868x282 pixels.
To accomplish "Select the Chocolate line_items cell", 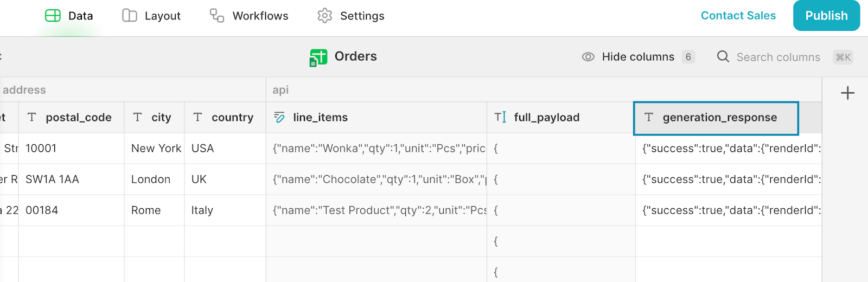I will 376,180.
